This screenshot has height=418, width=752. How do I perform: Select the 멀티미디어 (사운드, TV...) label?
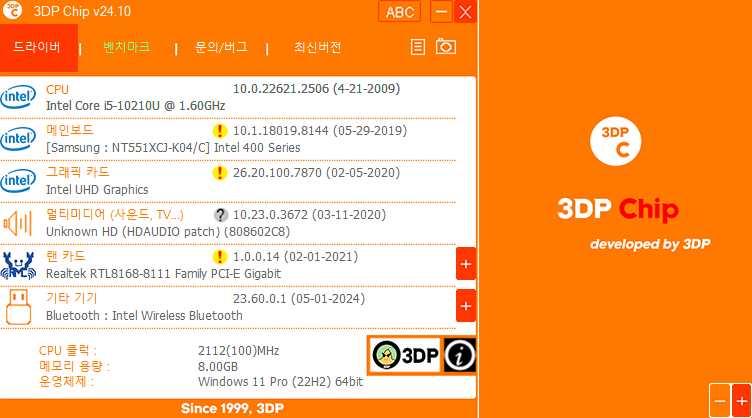[115, 214]
